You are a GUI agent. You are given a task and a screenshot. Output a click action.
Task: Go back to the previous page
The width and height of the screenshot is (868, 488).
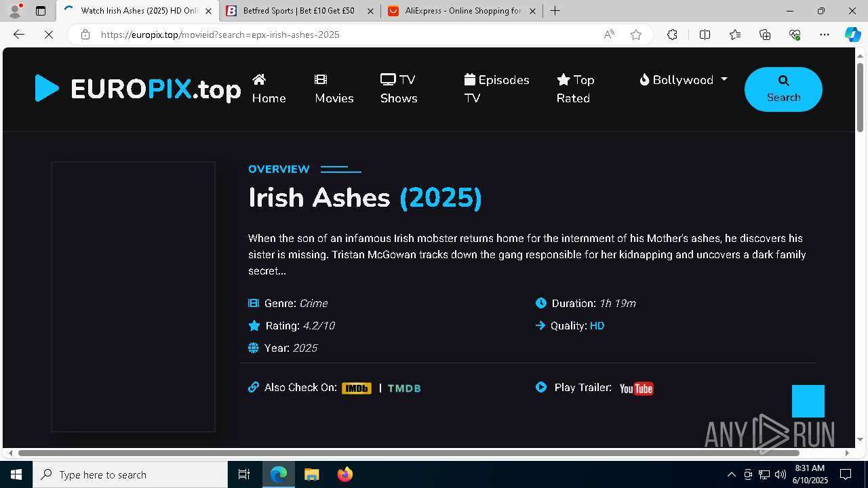[19, 35]
